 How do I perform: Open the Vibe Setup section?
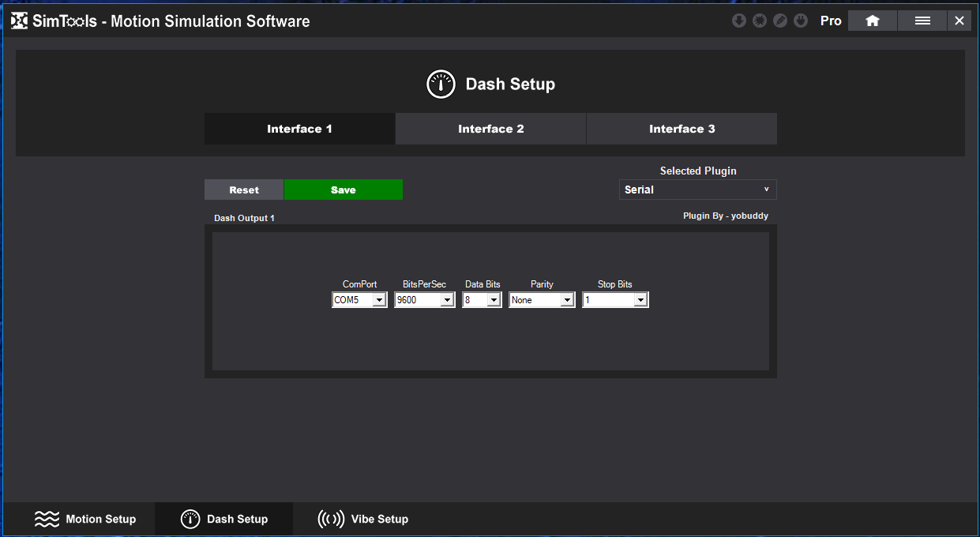coord(363,519)
